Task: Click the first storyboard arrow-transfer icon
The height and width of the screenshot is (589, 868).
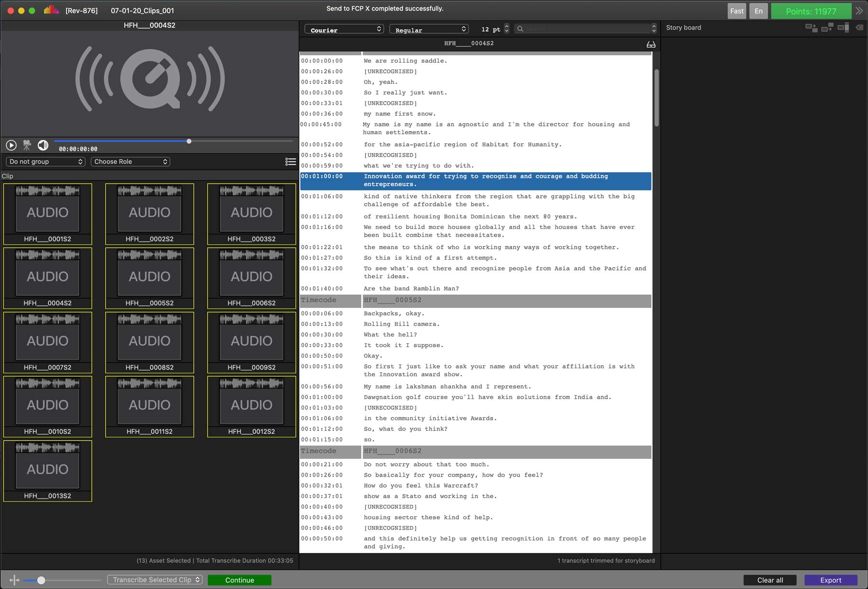Action: coord(812,27)
